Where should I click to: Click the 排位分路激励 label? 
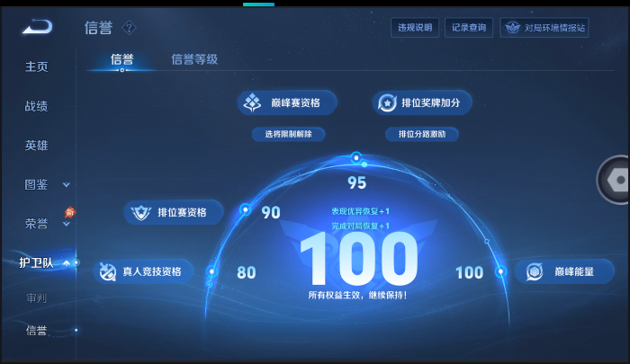[422, 134]
